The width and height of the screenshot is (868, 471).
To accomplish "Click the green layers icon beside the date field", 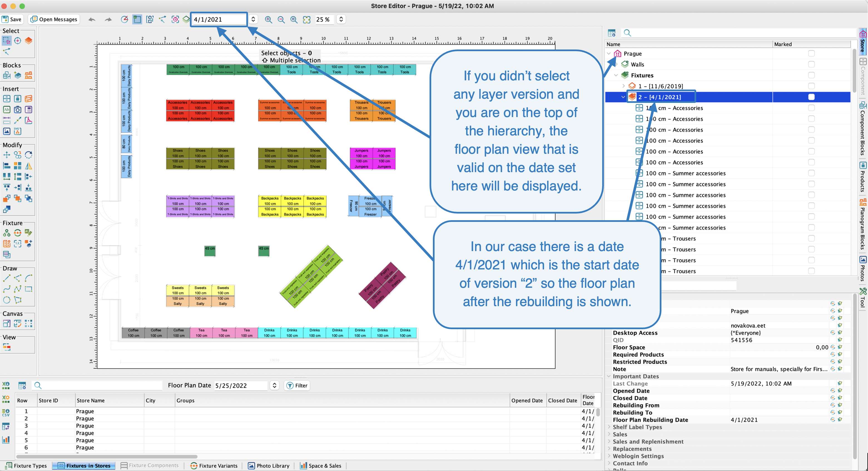I will click(x=186, y=19).
